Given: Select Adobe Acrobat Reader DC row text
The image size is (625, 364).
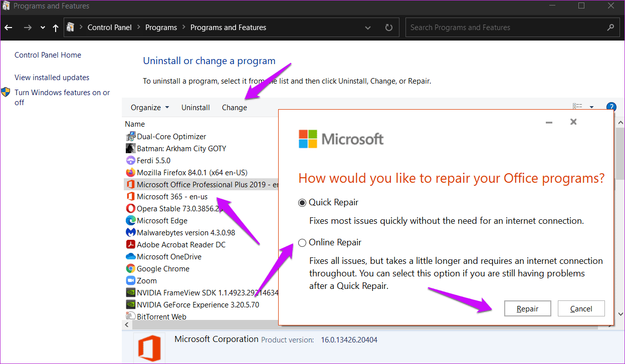Looking at the screenshot, I should (x=181, y=244).
